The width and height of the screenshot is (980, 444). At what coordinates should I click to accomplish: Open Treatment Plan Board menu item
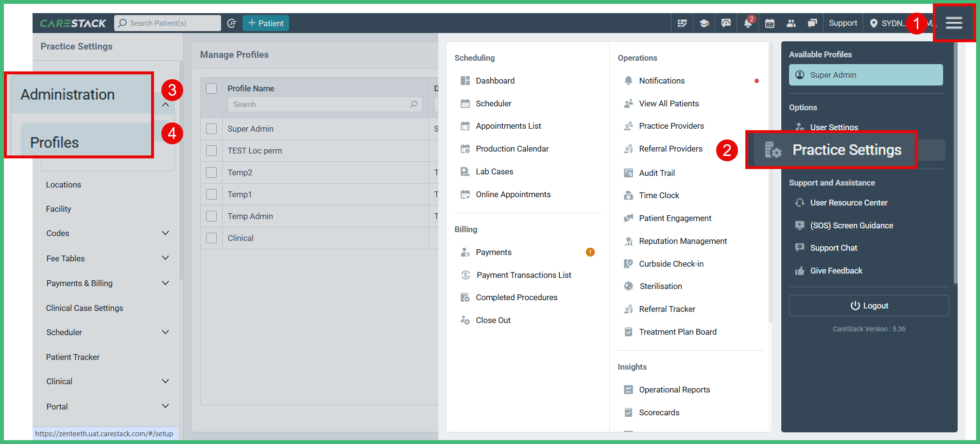(x=677, y=332)
